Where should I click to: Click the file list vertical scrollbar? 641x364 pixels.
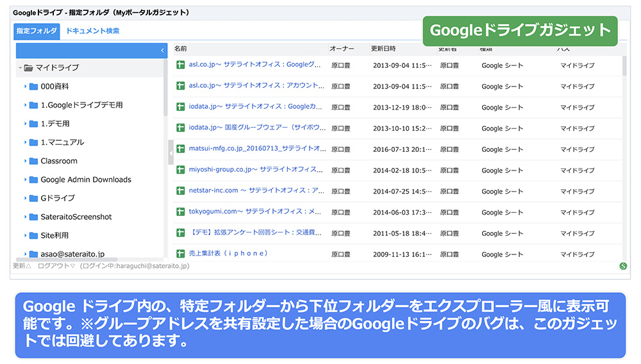pos(624,66)
